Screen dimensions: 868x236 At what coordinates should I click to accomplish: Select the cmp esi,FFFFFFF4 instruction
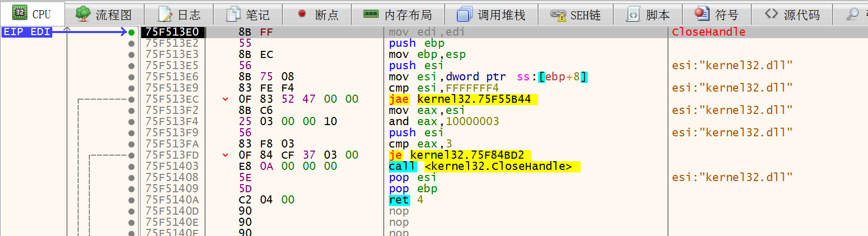tap(444, 88)
